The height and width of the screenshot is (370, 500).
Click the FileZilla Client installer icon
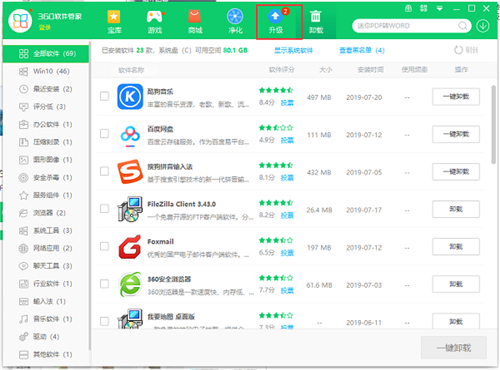pos(130,209)
